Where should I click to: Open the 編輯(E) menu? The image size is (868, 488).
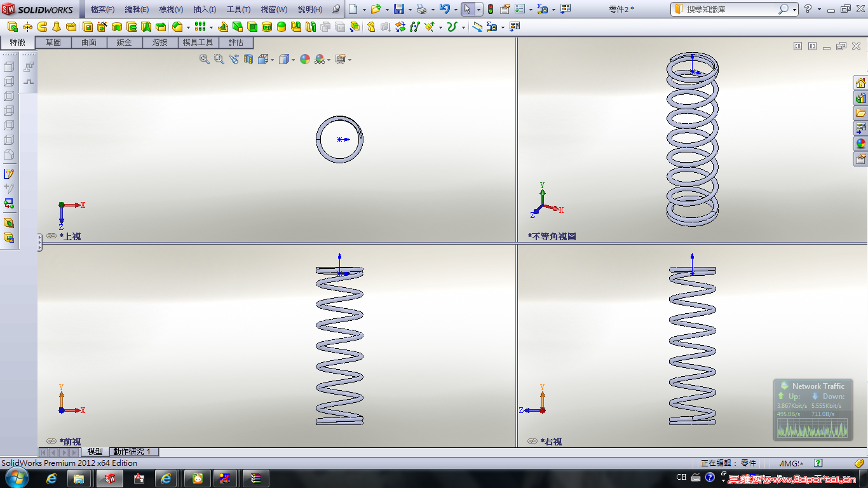137,10
